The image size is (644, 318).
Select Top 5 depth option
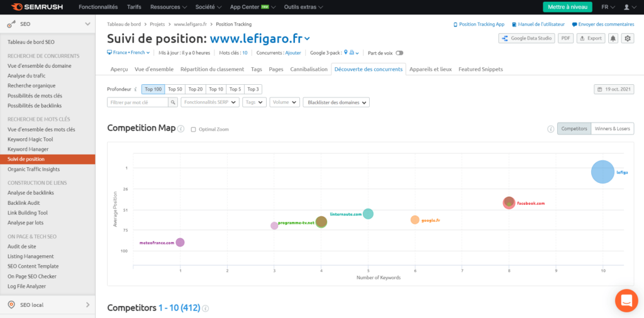click(235, 89)
